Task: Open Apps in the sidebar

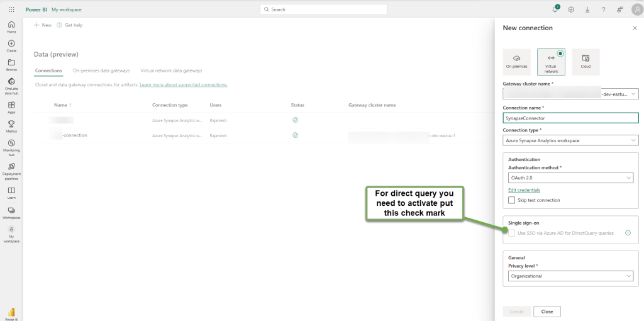Action: [x=11, y=108]
